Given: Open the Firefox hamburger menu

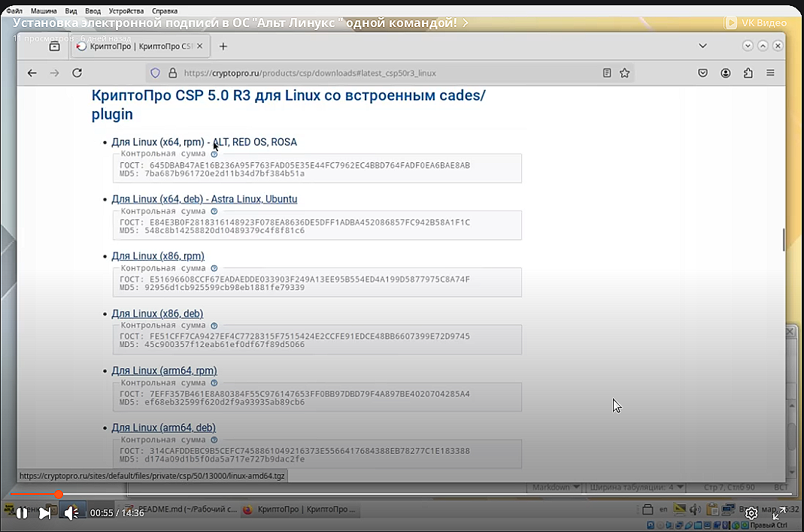Looking at the screenshot, I should (770, 73).
